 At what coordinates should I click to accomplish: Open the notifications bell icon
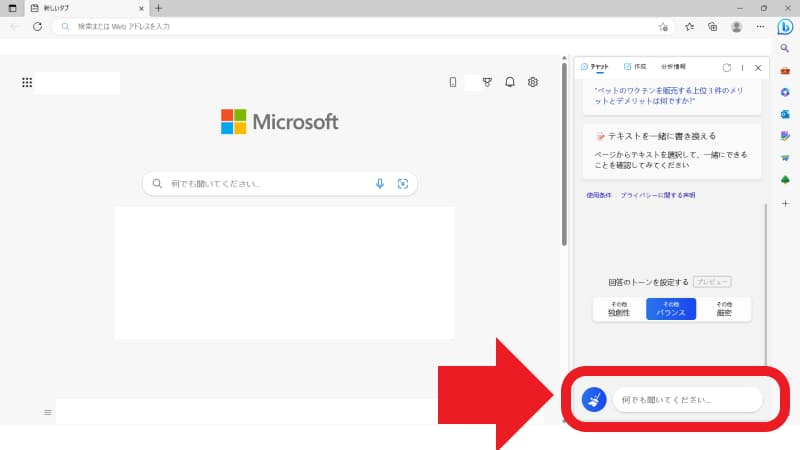pos(510,82)
